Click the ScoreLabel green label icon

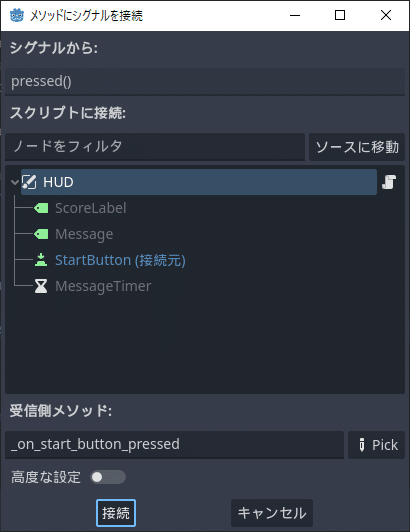tap(41, 208)
